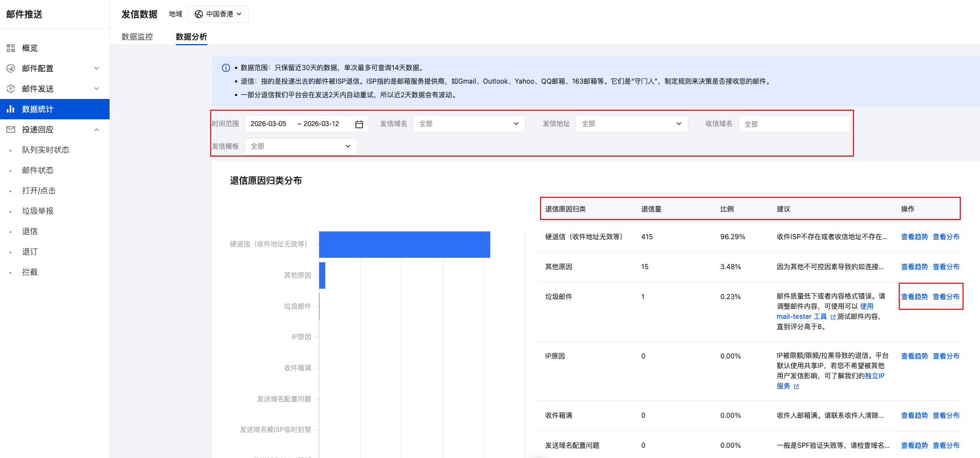The image size is (980, 458).
Task: Expand the 发信地址 dropdown
Action: pyautogui.click(x=631, y=124)
